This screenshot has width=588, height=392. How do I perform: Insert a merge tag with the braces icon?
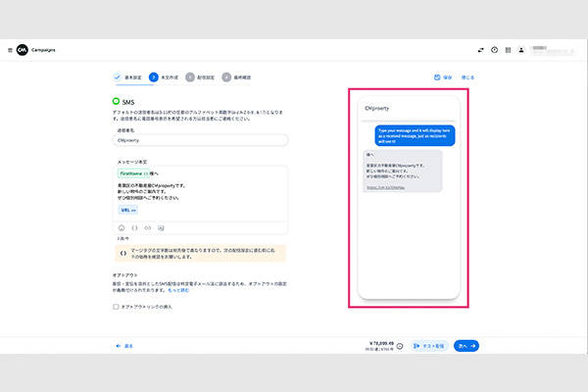pyautogui.click(x=133, y=227)
